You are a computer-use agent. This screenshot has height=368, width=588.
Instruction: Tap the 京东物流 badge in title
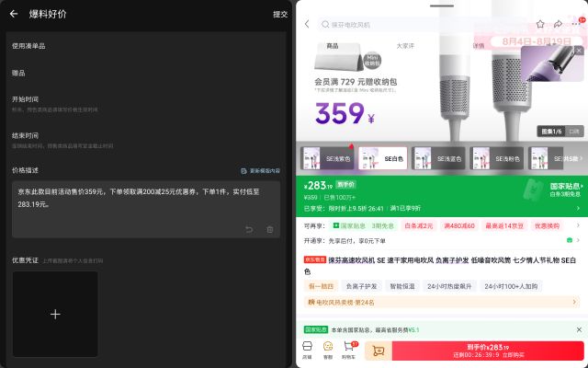[x=315, y=259]
